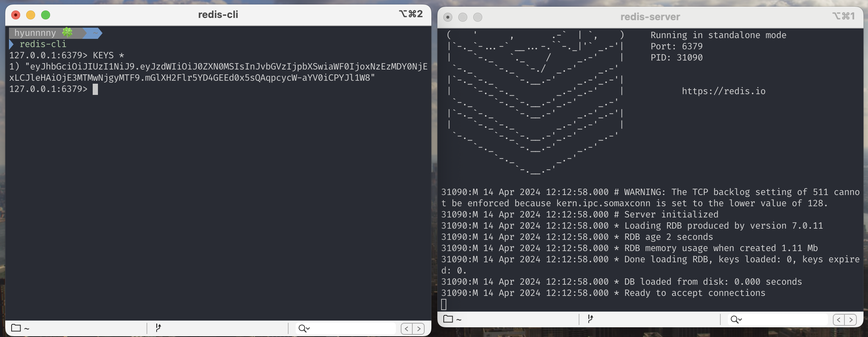Click the KEYS * command line

(67, 55)
